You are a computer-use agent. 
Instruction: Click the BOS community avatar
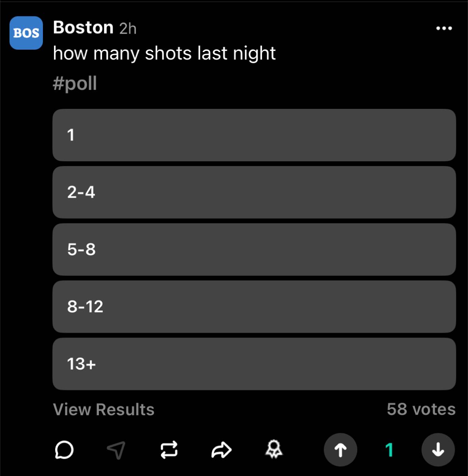point(26,33)
